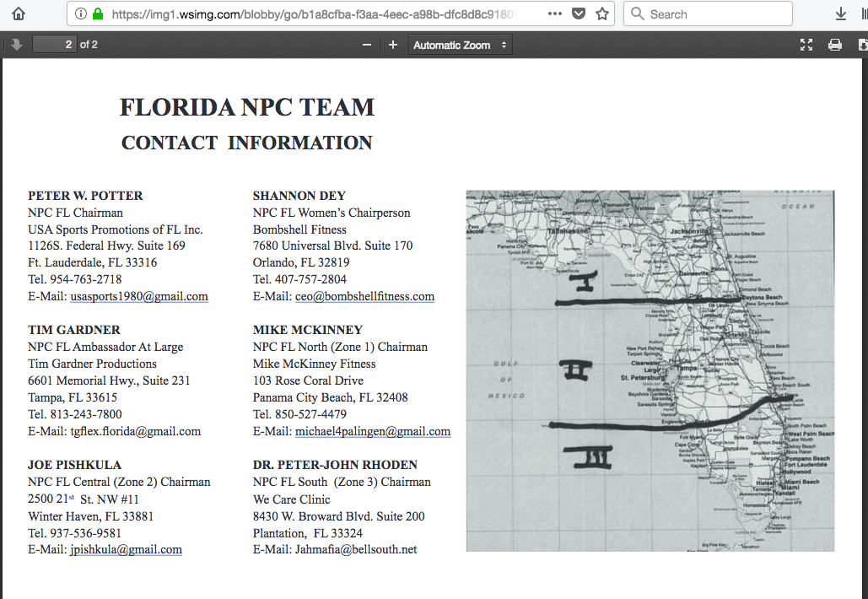Click the phone number Tel. 407-757-2804
Viewport: 868px width, 599px height.
click(x=299, y=279)
